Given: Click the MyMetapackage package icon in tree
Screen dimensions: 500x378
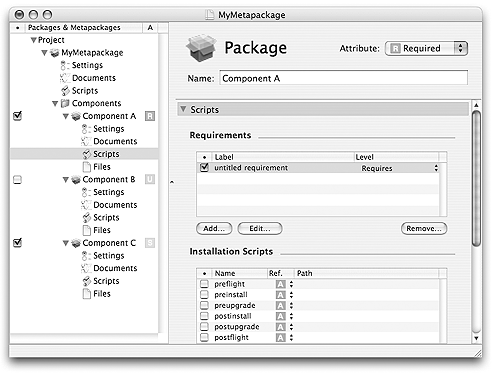Looking at the screenshot, I should pos(54,53).
